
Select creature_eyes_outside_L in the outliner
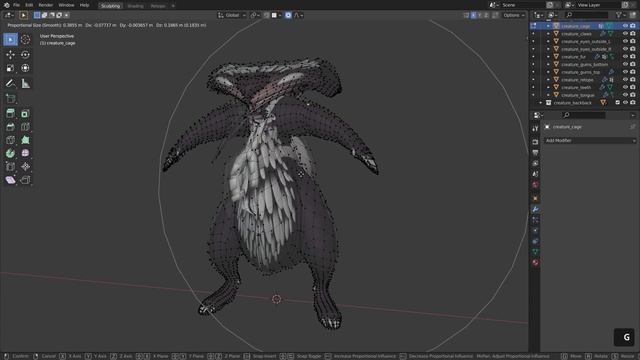coord(586,41)
